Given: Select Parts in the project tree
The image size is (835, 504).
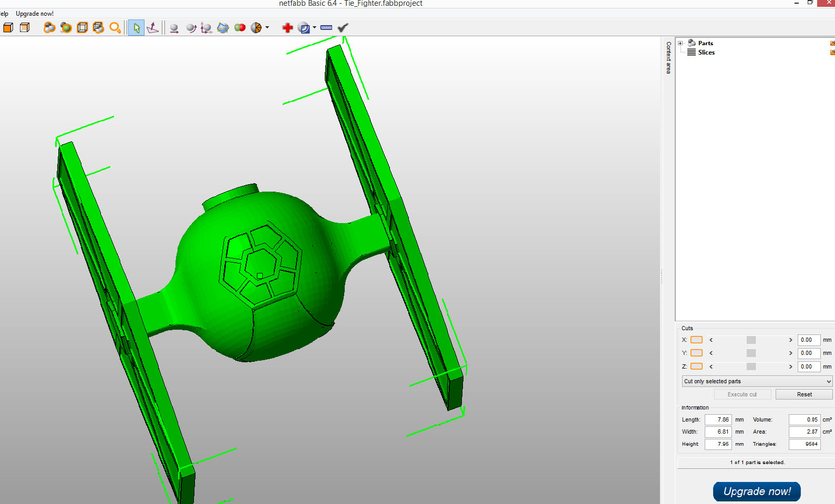Looking at the screenshot, I should (705, 43).
